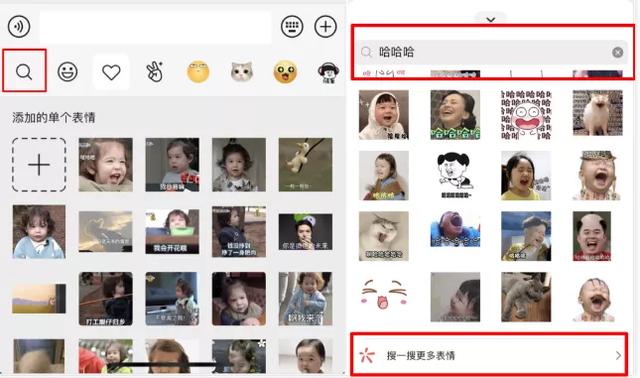Open the yellow duck sticker pack

[285, 72]
